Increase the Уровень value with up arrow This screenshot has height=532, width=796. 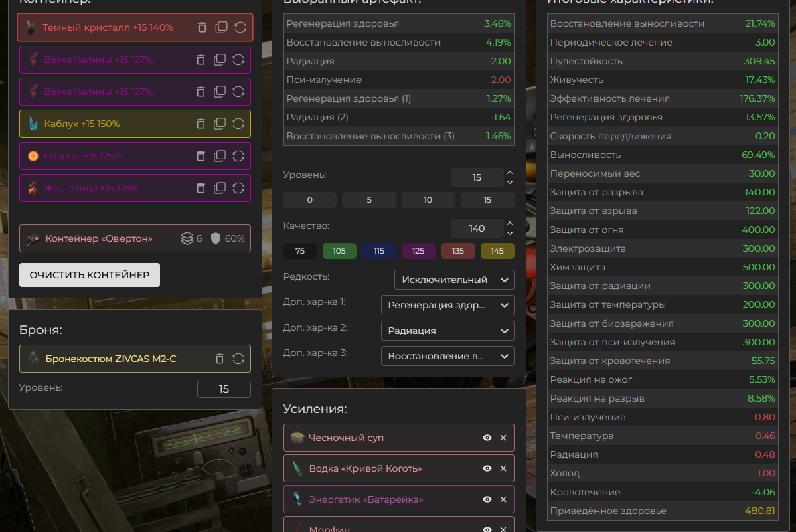[x=510, y=173]
